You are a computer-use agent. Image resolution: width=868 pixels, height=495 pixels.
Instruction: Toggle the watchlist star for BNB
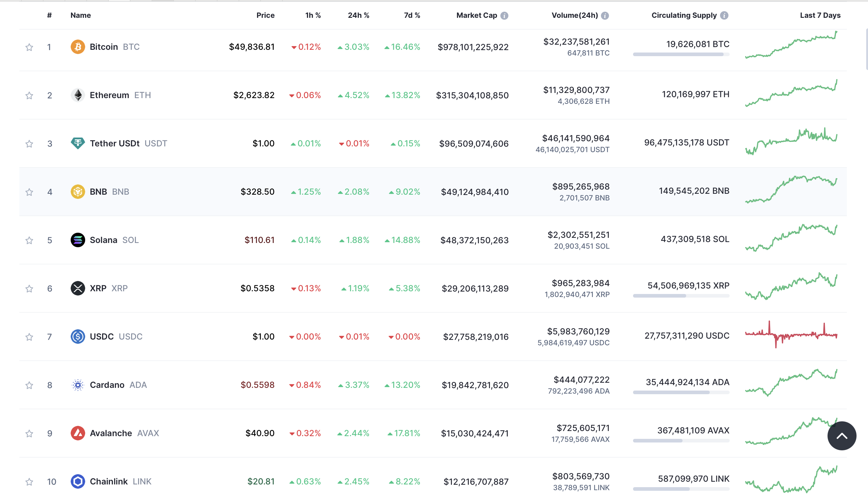click(29, 192)
